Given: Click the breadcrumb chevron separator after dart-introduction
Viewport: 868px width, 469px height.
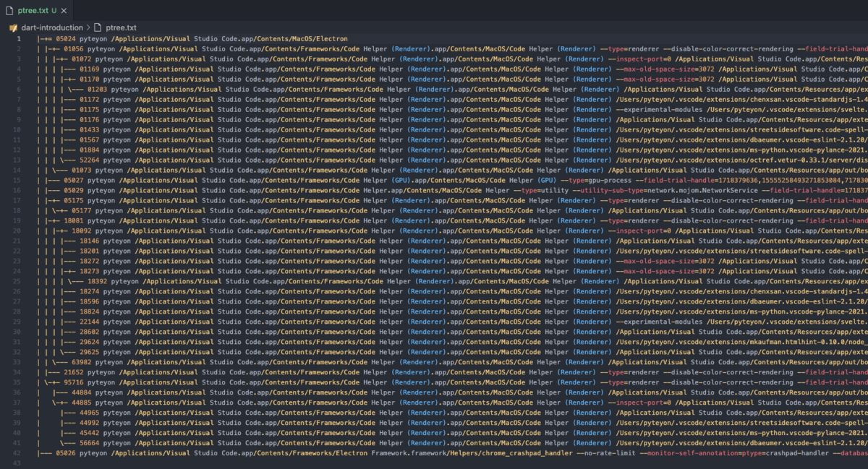Looking at the screenshot, I should pyautogui.click(x=88, y=27).
